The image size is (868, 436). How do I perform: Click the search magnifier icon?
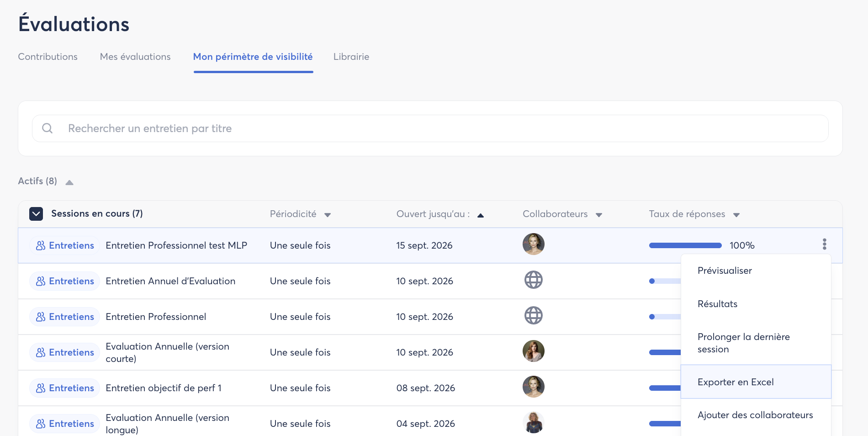47,128
